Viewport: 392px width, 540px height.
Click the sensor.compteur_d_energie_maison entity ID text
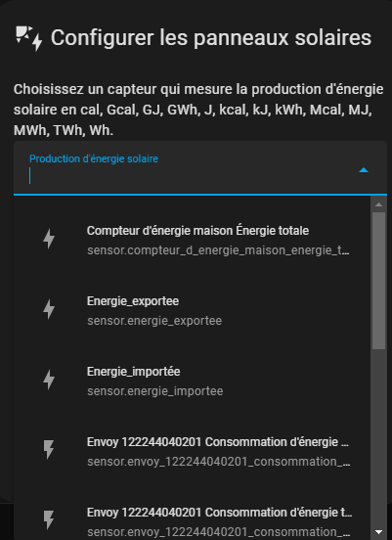pos(218,250)
